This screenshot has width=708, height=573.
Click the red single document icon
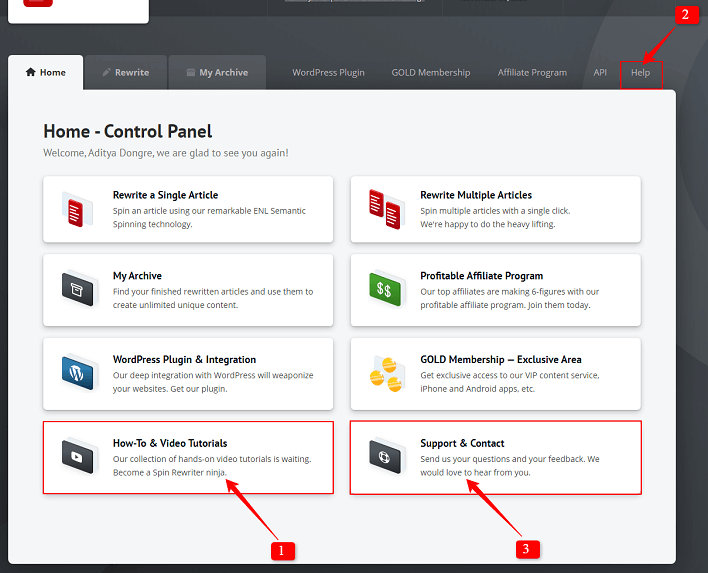pos(77,210)
